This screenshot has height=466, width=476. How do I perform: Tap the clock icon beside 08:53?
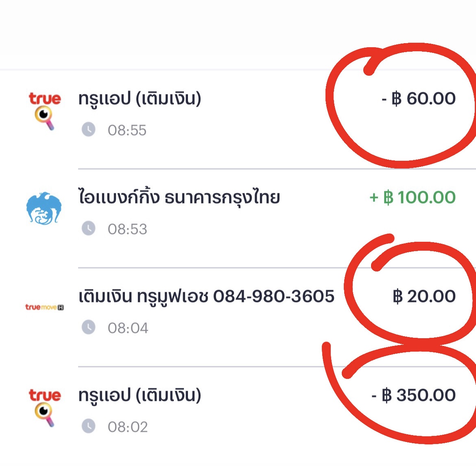[88, 228]
